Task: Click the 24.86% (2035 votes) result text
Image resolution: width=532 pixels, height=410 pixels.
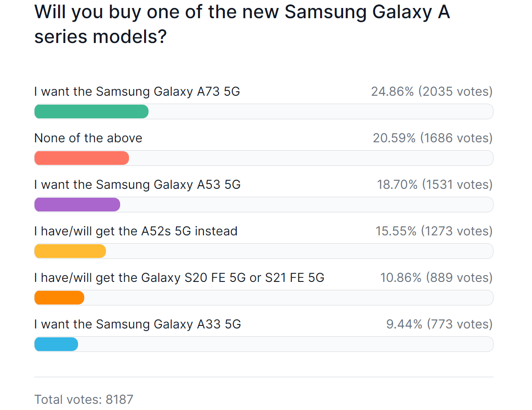Action: click(431, 92)
